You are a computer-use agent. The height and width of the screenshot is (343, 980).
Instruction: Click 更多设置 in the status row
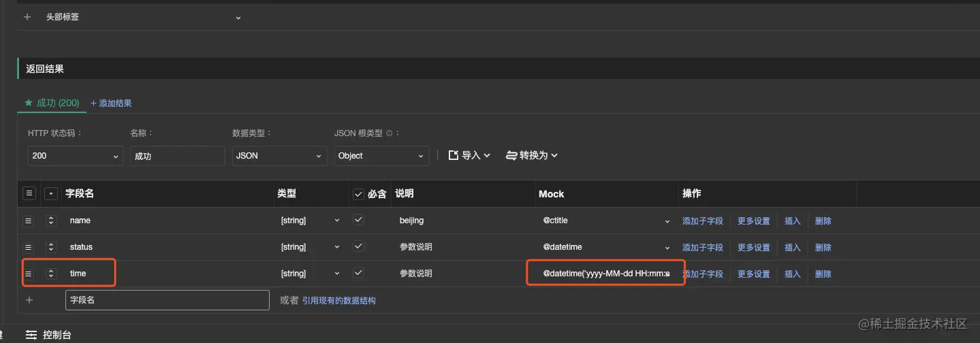click(x=754, y=248)
